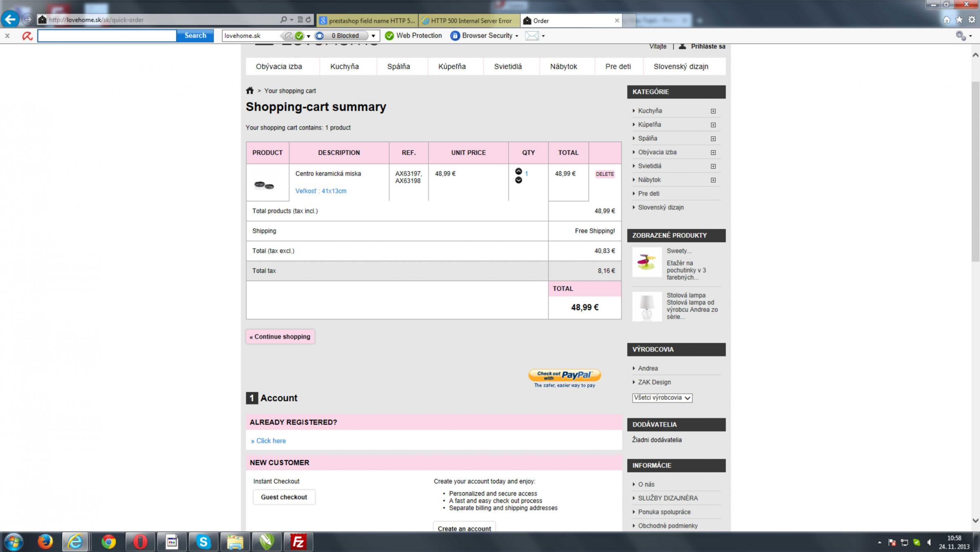
Task: Click the Avira mail envelope icon
Action: [532, 36]
